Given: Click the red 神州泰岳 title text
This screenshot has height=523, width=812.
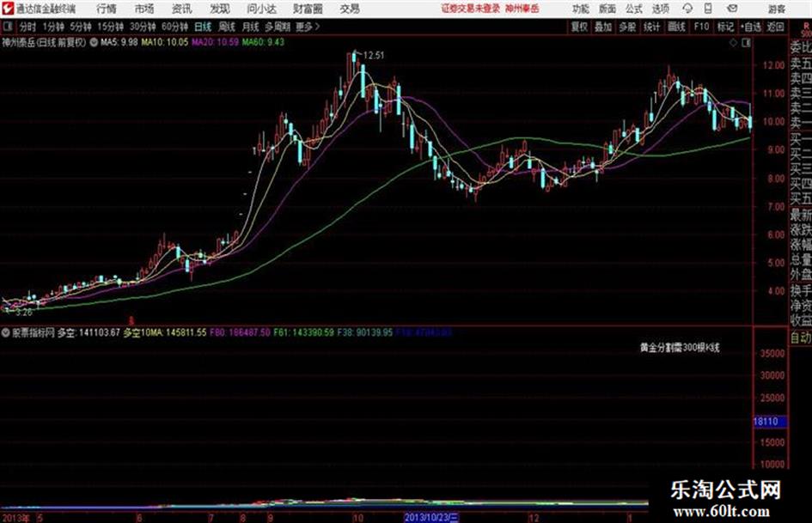Looking at the screenshot, I should [522, 9].
